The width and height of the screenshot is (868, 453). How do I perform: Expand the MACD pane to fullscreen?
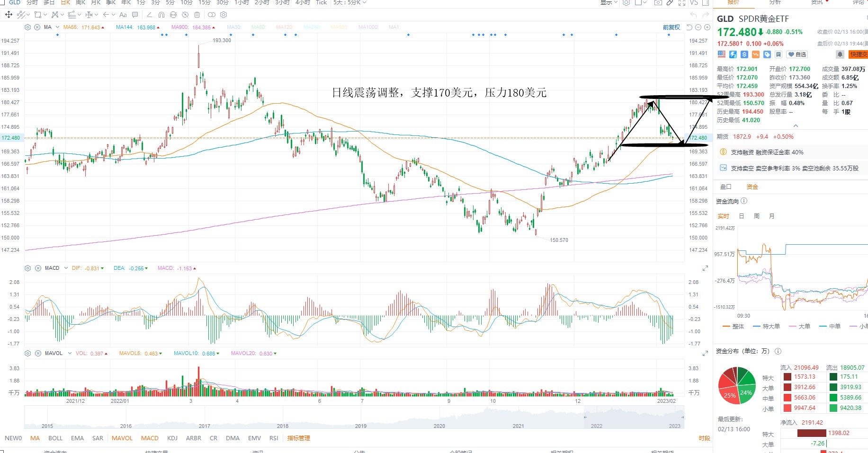tap(705, 268)
